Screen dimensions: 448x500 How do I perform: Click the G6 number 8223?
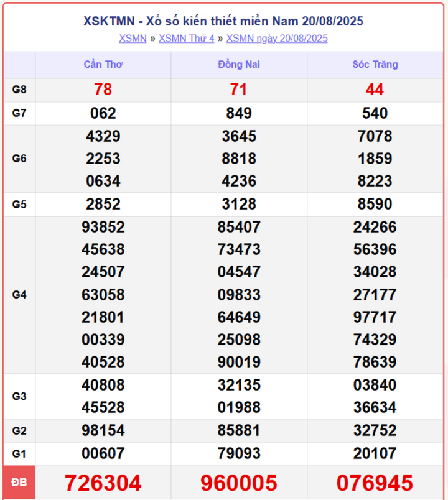(375, 181)
